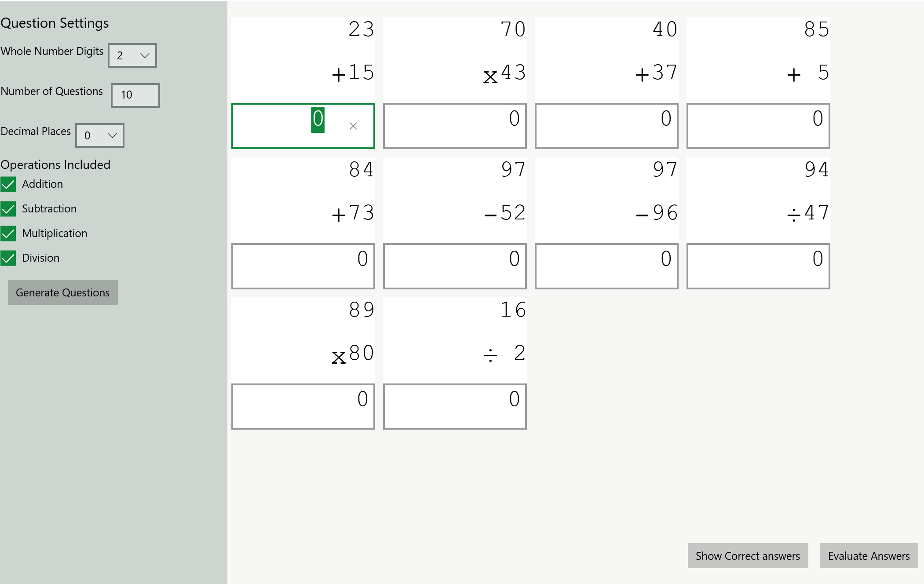Viewport: 924px width, 584px height.
Task: Select the answer box for 84 + 73
Action: [303, 266]
